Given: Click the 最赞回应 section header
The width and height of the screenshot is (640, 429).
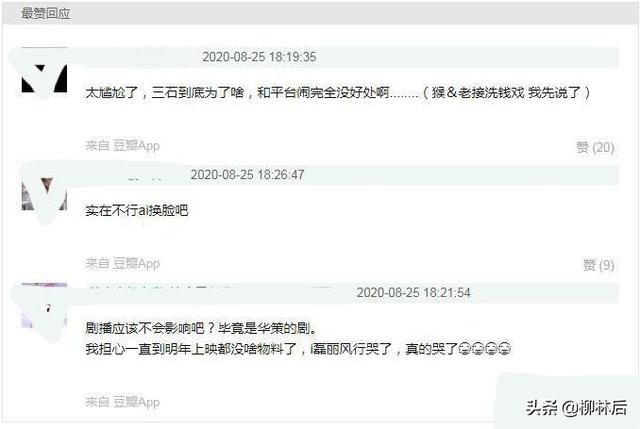Looking at the screenshot, I should tap(45, 13).
